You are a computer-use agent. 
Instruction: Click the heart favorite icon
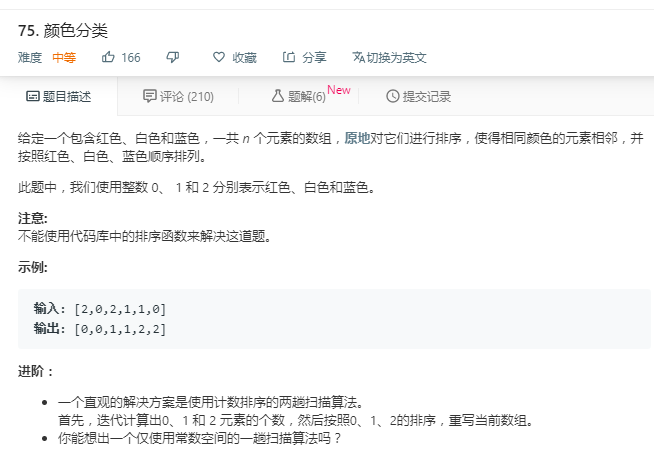pyautogui.click(x=219, y=57)
